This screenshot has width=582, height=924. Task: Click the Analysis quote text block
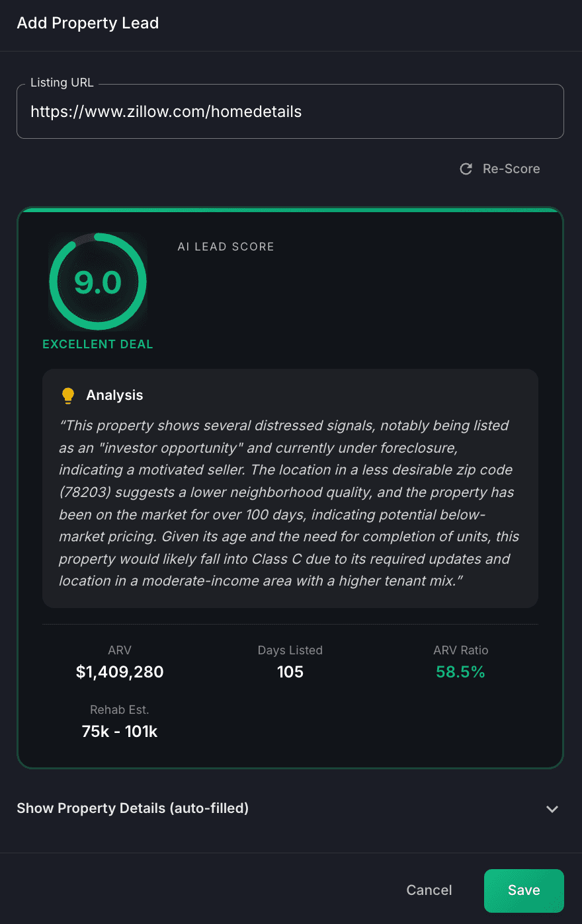click(x=290, y=502)
